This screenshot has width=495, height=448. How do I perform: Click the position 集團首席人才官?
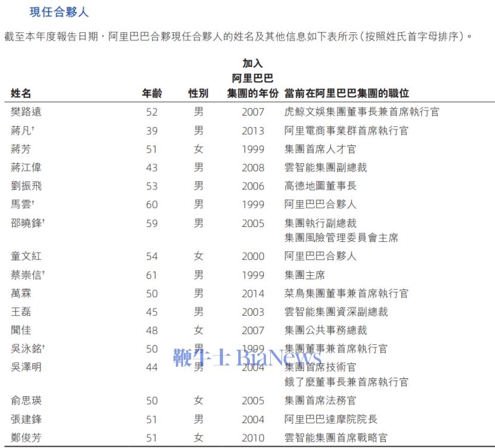(320, 149)
